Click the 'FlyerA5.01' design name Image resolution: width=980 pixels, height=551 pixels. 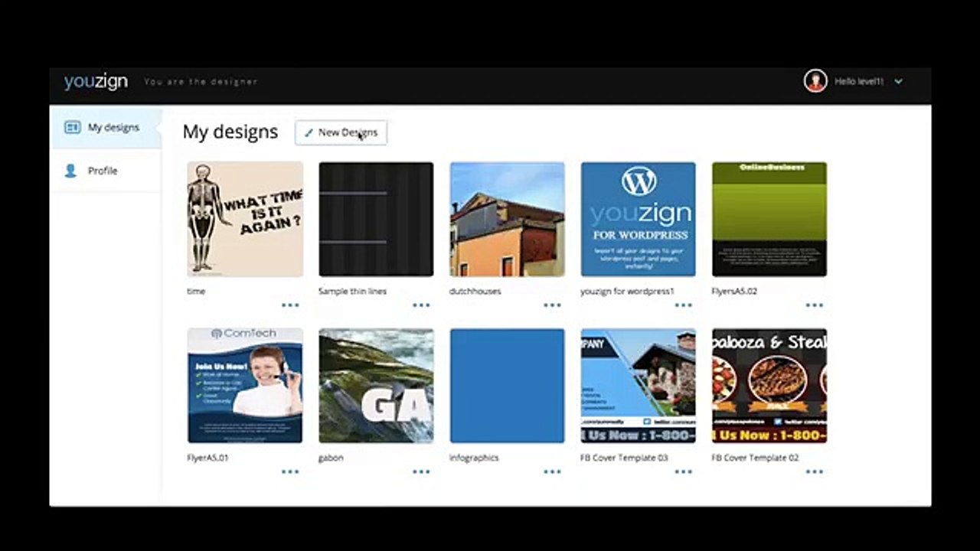[208, 458]
